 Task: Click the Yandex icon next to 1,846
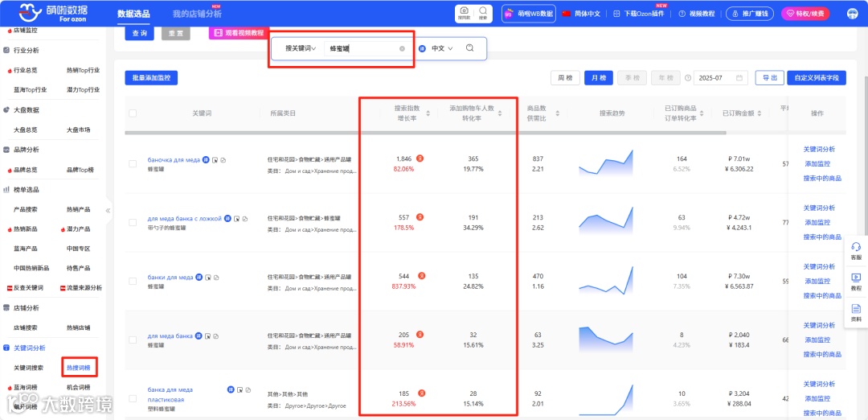coord(420,159)
